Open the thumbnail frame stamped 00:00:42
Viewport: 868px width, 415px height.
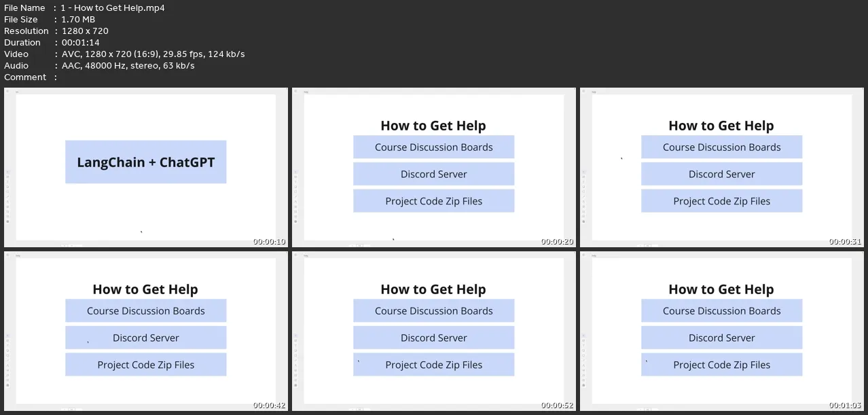pyautogui.click(x=145, y=331)
